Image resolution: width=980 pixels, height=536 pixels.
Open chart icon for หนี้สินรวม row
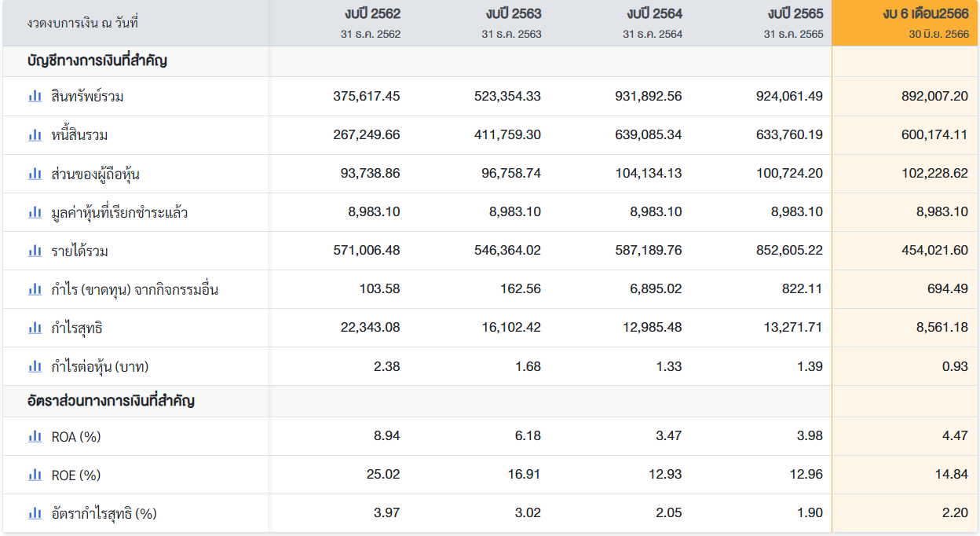point(35,134)
